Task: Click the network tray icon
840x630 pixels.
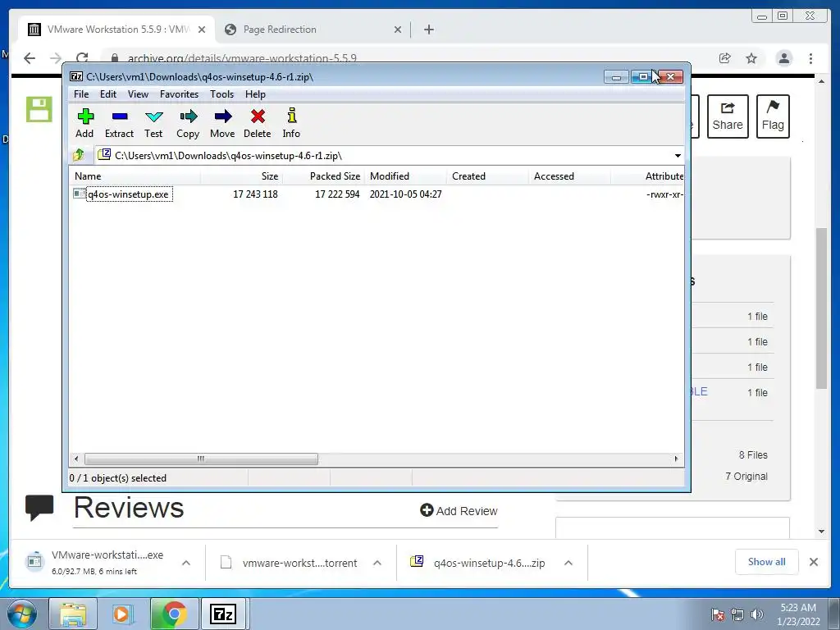Action: [737, 614]
